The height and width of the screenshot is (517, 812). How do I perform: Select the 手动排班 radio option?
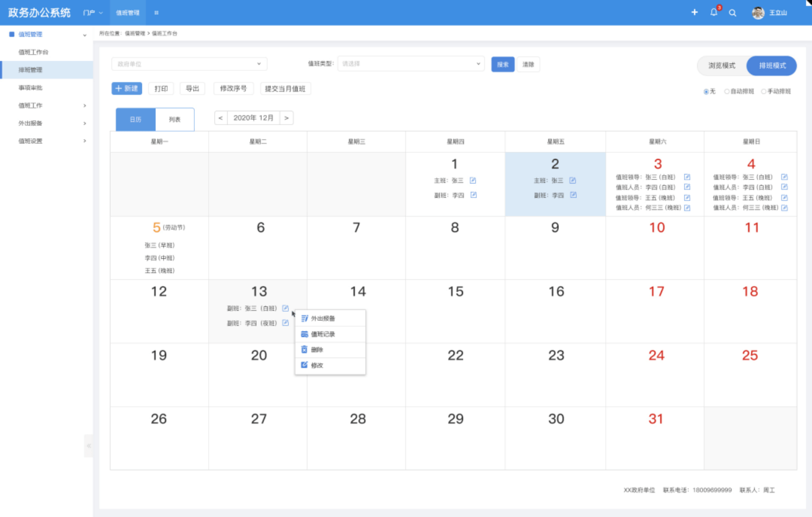coord(764,91)
